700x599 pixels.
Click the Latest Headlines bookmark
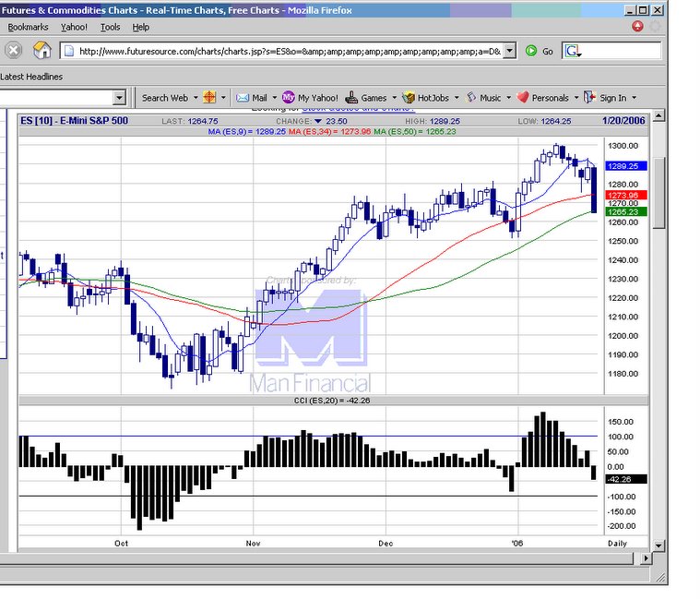click(31, 77)
